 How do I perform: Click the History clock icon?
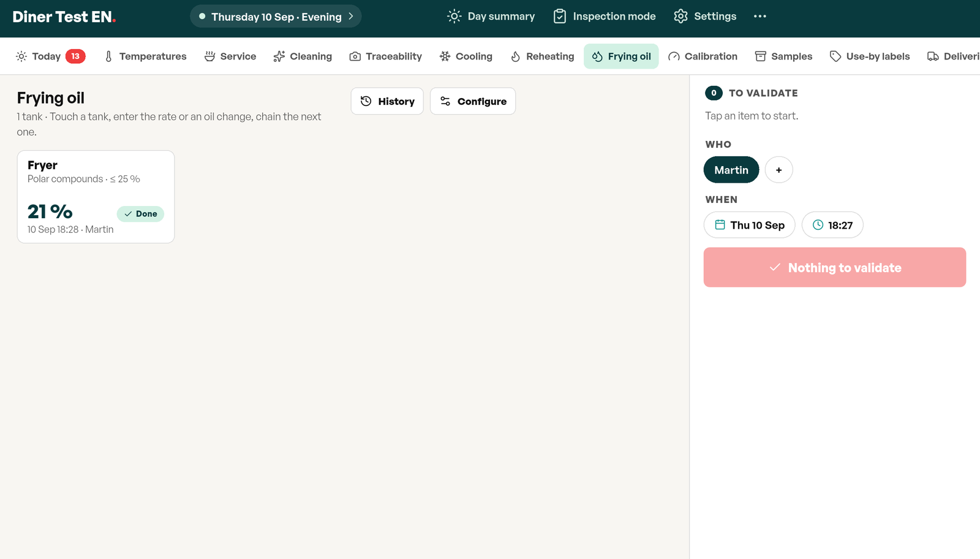366,101
